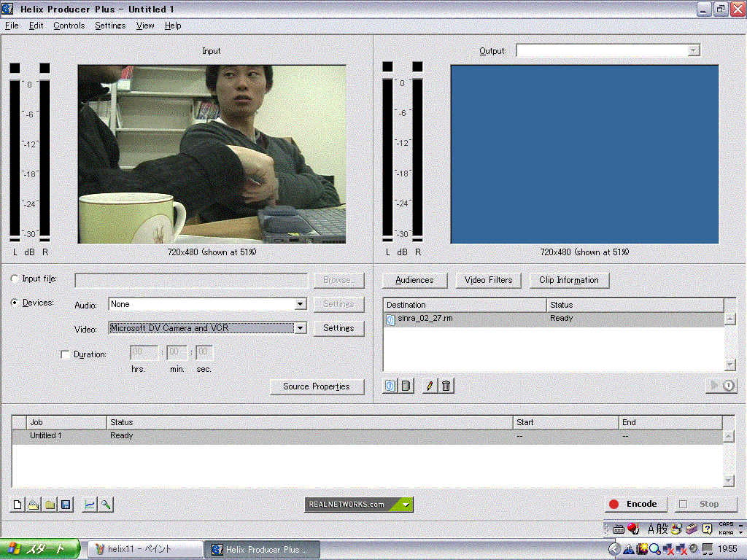This screenshot has height=560, width=747.
Task: Click the video Settings button
Action: coord(338,327)
